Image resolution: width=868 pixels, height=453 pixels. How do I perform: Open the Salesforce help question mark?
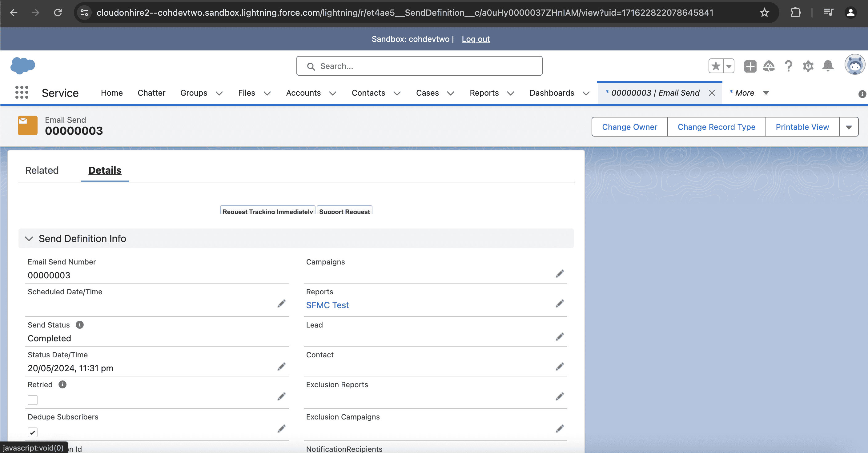pyautogui.click(x=788, y=66)
